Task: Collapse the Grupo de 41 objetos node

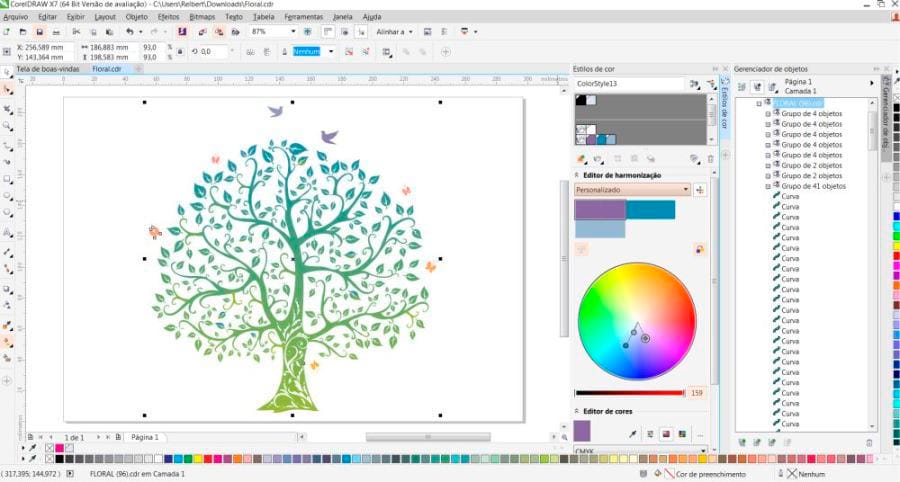Action: (x=768, y=186)
